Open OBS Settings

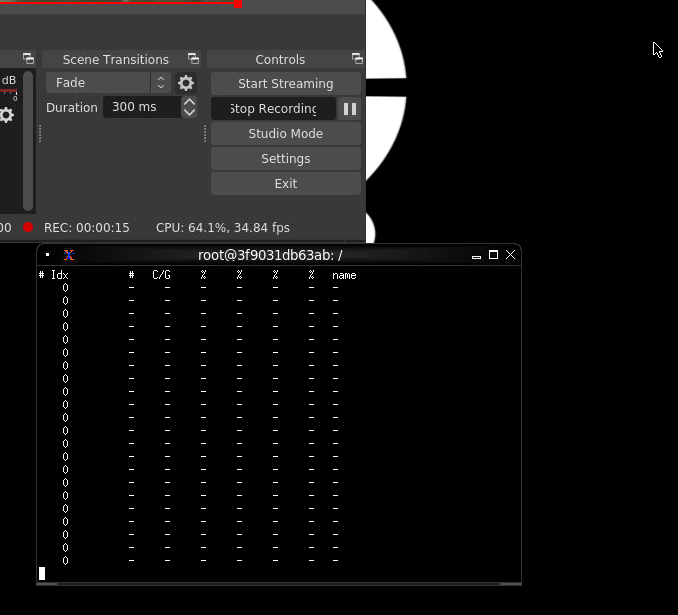click(286, 159)
